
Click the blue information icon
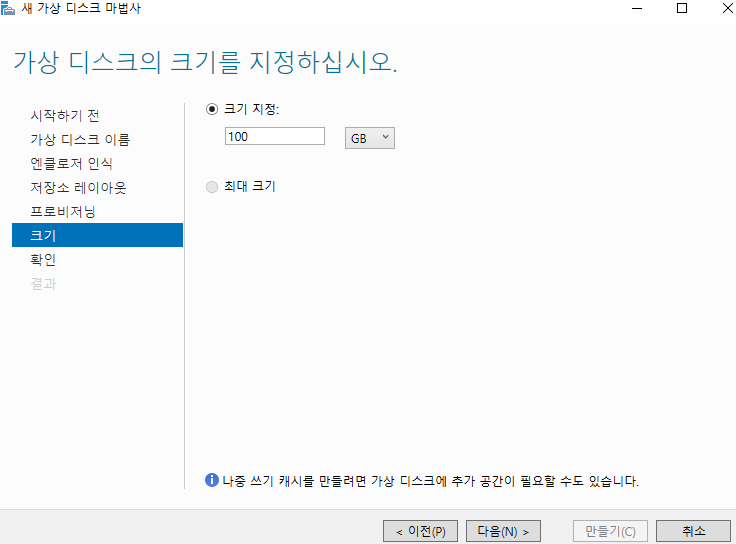click(212, 480)
